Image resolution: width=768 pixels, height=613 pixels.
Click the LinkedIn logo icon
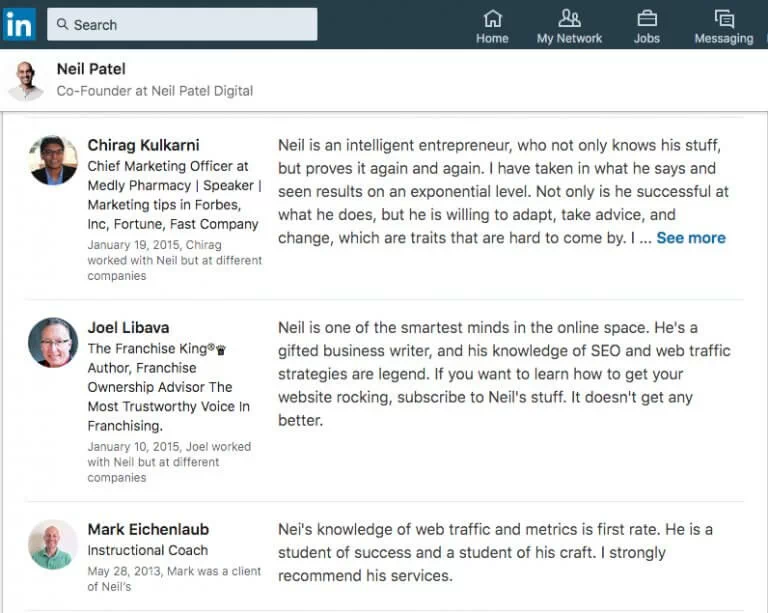pyautogui.click(x=19, y=24)
